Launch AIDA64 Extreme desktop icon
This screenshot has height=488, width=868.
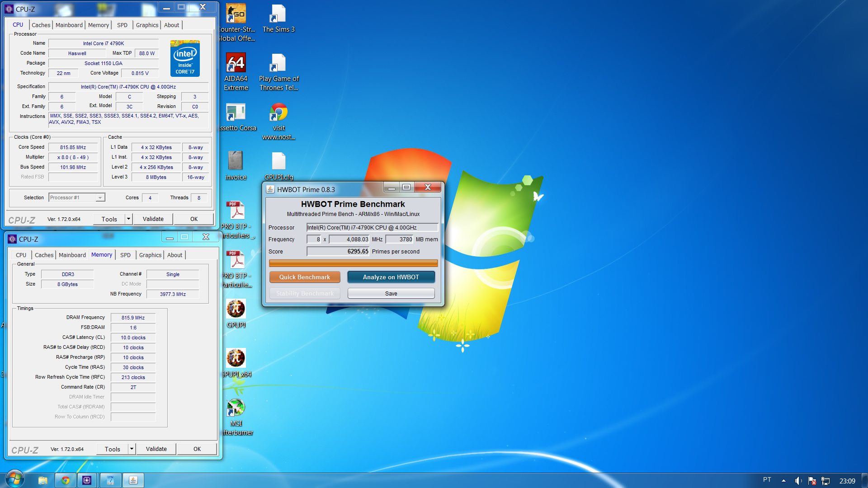[x=236, y=72]
